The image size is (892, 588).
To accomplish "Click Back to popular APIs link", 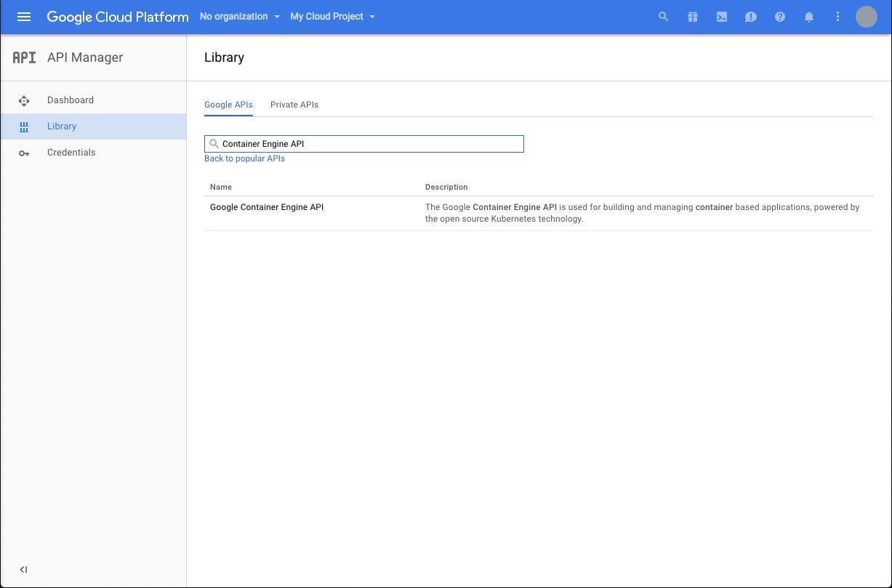I will 244,158.
